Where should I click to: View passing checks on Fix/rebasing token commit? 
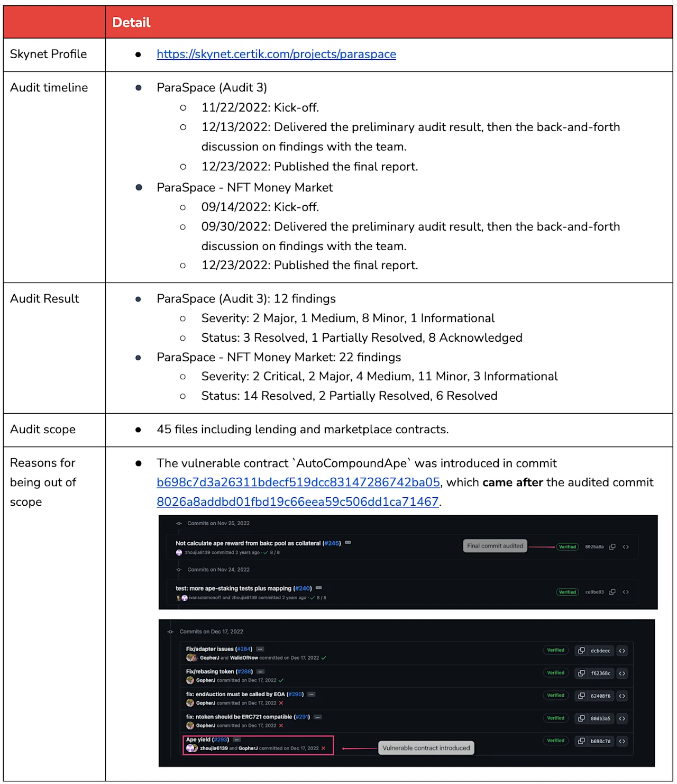tap(281, 680)
